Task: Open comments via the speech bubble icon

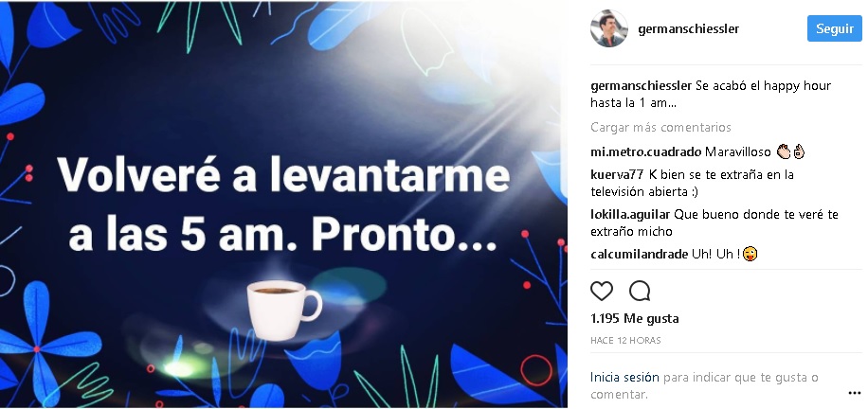Action: [640, 291]
